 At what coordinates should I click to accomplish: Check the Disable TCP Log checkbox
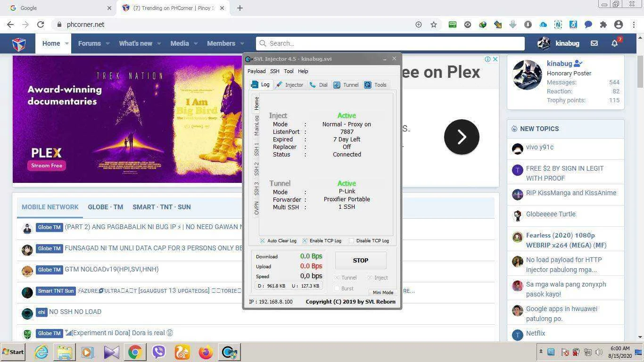click(x=351, y=241)
